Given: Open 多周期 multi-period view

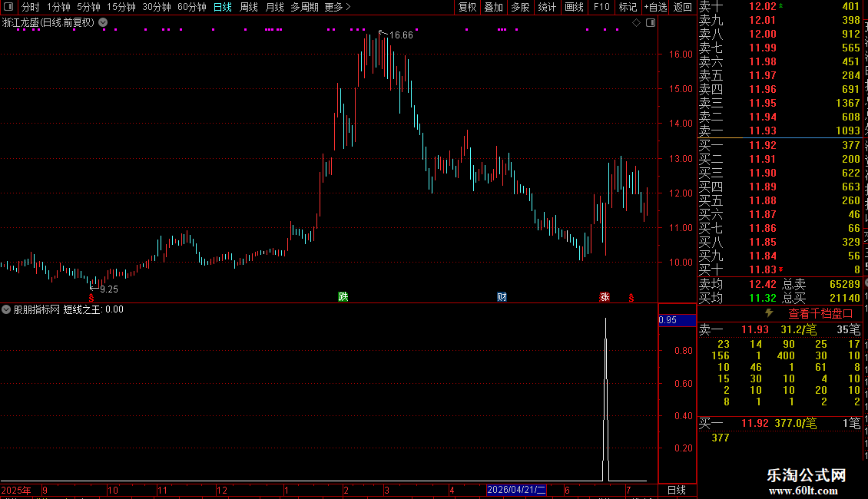Looking at the screenshot, I should [x=304, y=7].
